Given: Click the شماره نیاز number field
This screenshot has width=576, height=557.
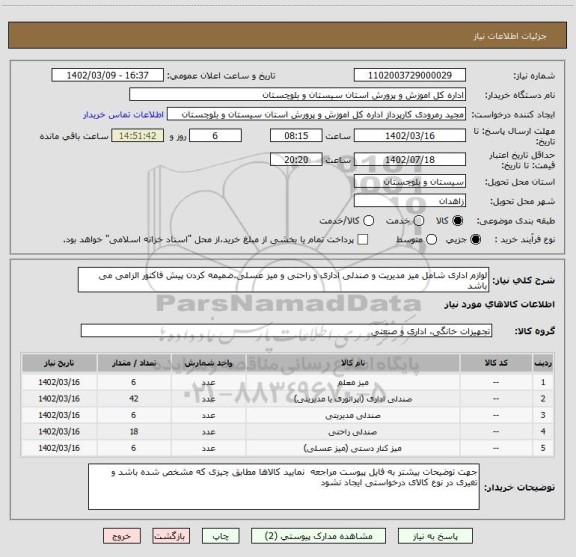Looking at the screenshot, I should pos(410,75).
